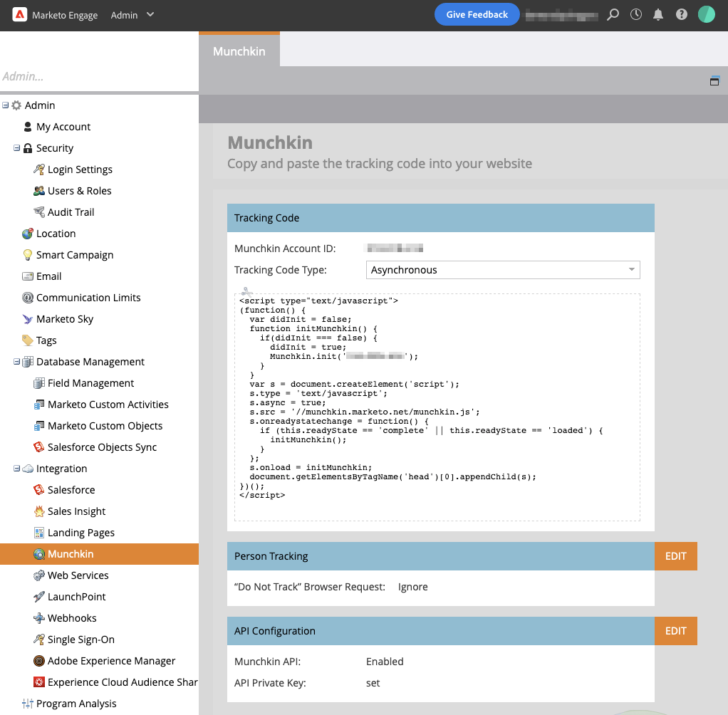Click the My Account person icon
The height and width of the screenshot is (715, 728).
(x=28, y=127)
